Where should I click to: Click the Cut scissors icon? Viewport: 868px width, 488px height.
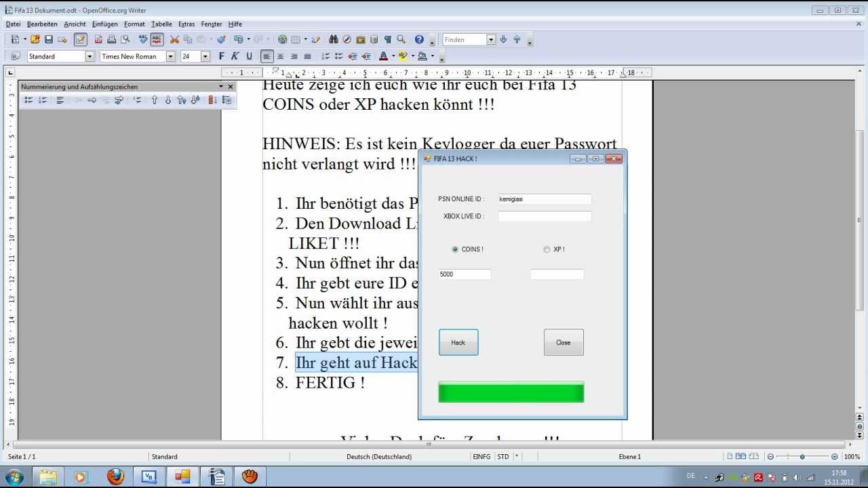174,39
